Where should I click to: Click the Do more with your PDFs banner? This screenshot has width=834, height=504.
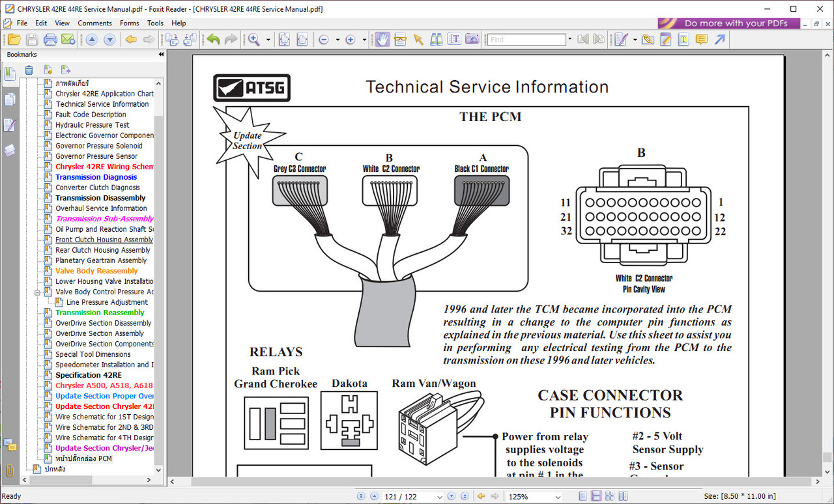pyautogui.click(x=728, y=23)
